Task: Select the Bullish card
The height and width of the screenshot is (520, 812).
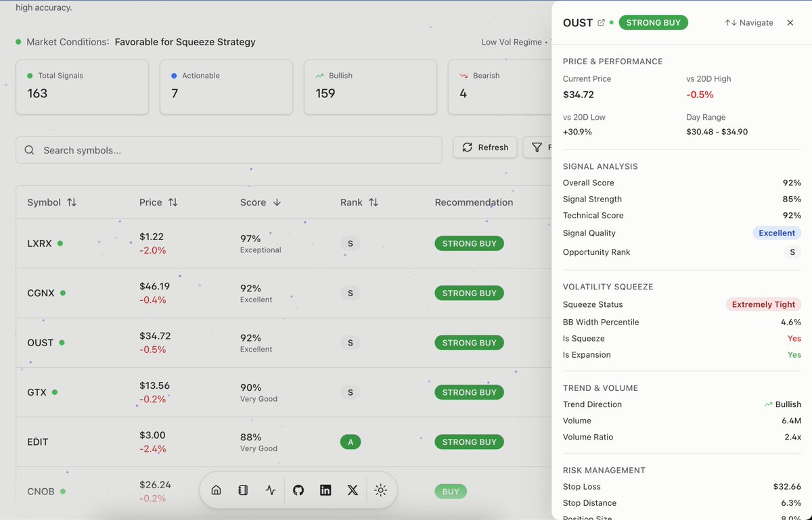Action: pos(370,87)
